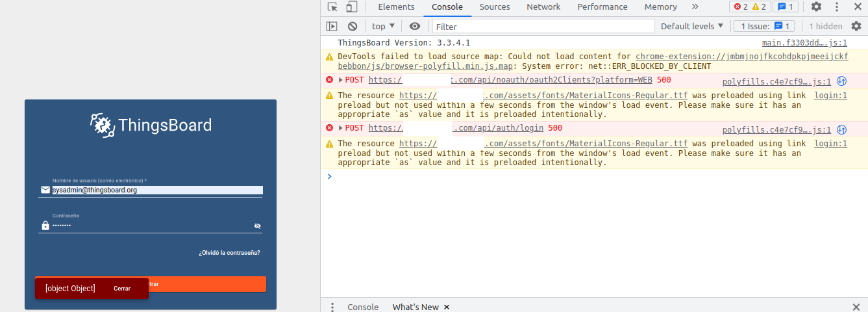Image resolution: width=868 pixels, height=312 pixels.
Task: Open main.f3303dd js source link
Action: pos(804,43)
